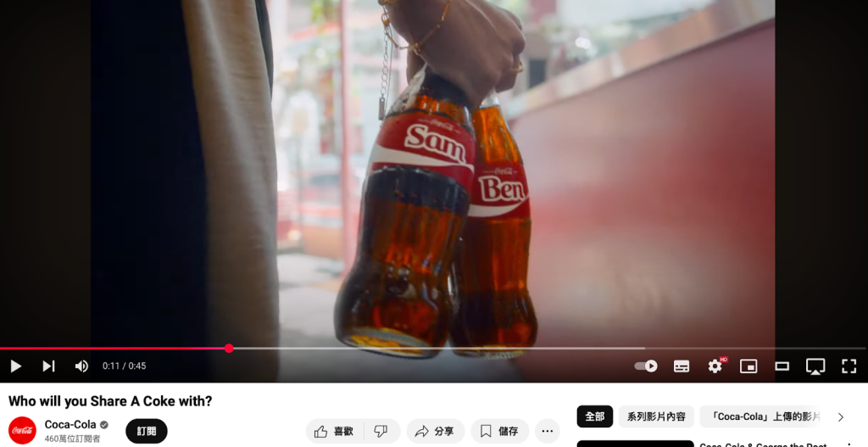Save the video with 儲存

click(x=499, y=431)
